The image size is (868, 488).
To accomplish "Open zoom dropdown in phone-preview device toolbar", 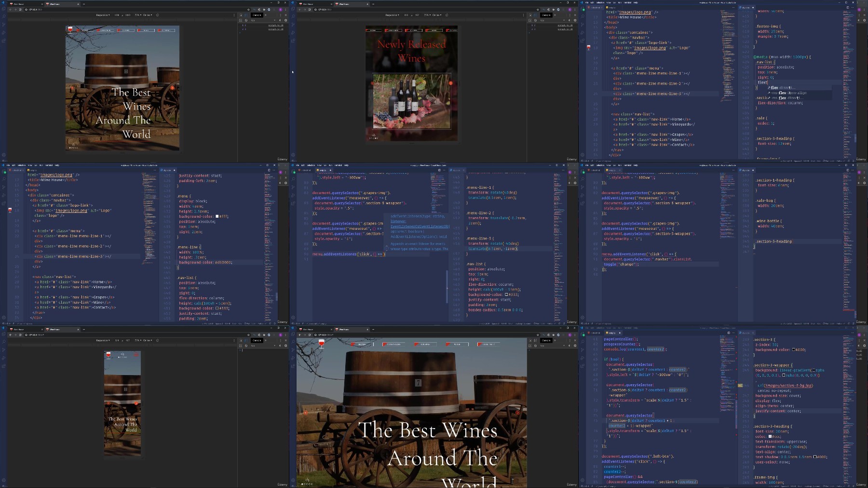I will 137,340.
